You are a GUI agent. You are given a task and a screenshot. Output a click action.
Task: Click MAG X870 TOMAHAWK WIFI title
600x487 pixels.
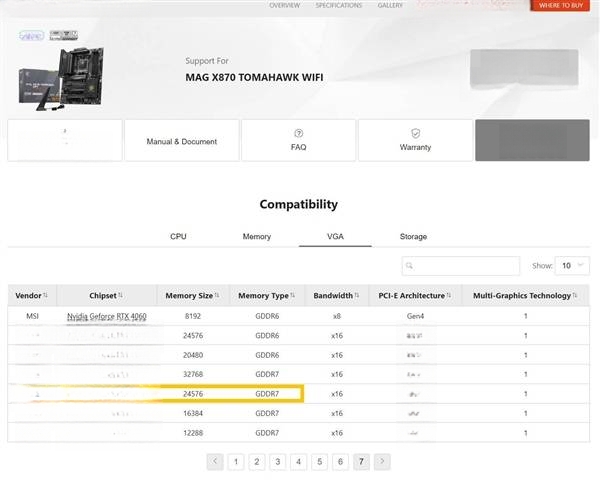(x=254, y=77)
